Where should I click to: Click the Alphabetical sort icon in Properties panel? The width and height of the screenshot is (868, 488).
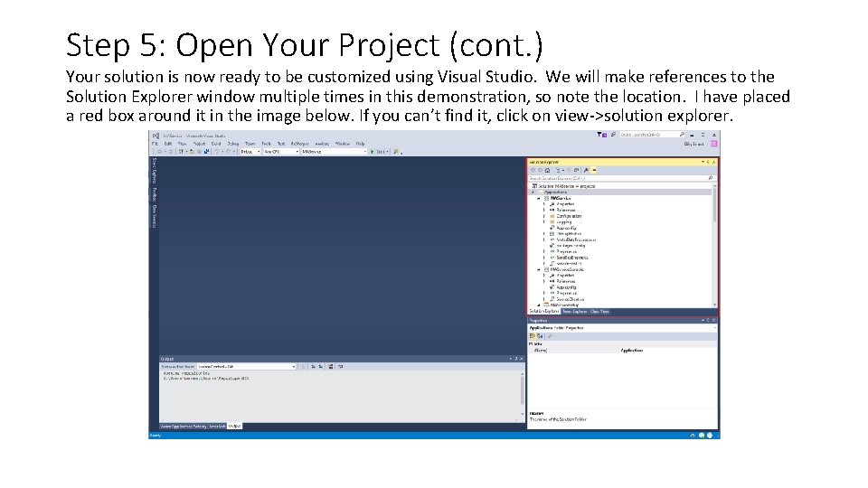[x=540, y=336]
